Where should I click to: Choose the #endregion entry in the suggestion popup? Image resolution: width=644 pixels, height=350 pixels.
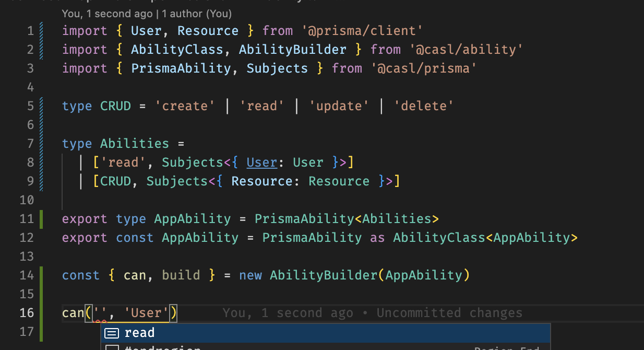[162, 347]
